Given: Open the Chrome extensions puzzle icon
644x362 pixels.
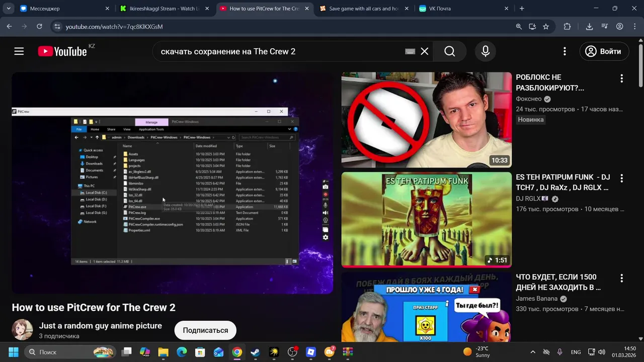Looking at the screenshot, I should (x=567, y=27).
